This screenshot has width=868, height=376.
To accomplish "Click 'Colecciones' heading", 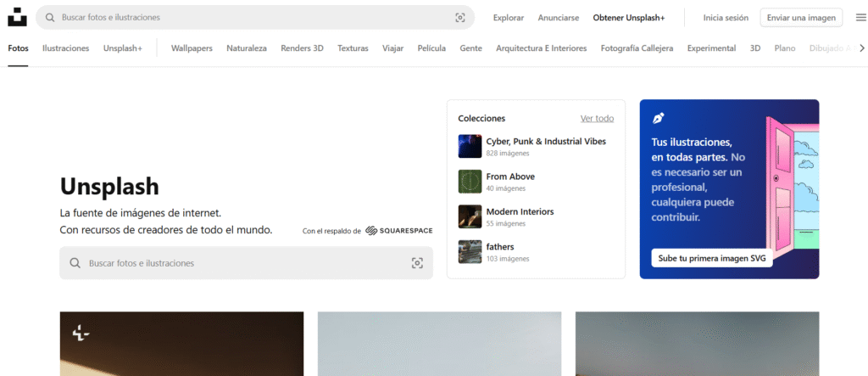I will pyautogui.click(x=481, y=118).
